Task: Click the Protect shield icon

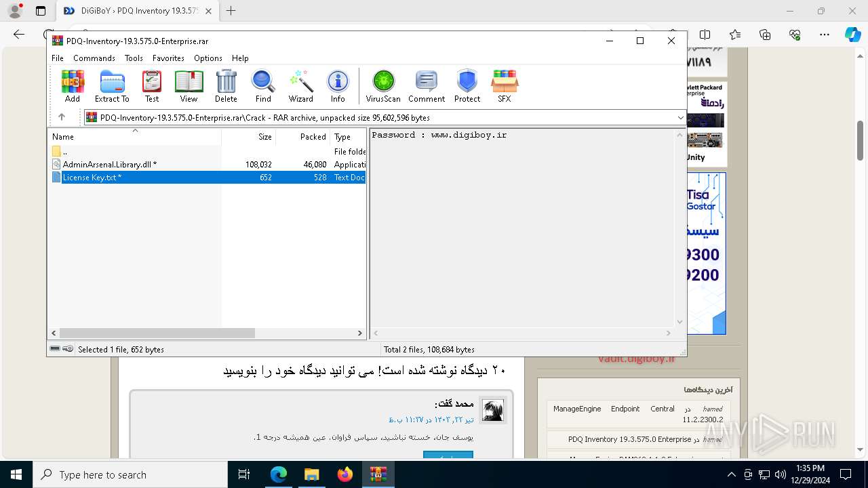Action: 467,86
